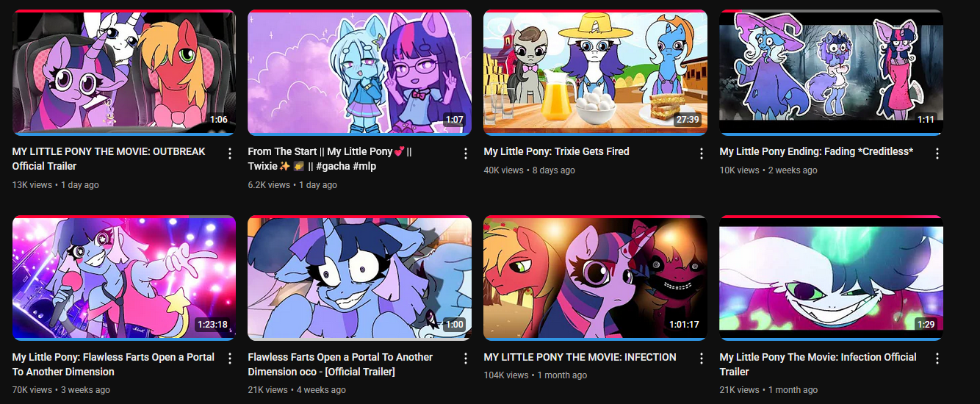Play the 1:01:17 INFECTION movie thumbnail
Image resolution: width=980 pixels, height=404 pixels.
coord(595,278)
